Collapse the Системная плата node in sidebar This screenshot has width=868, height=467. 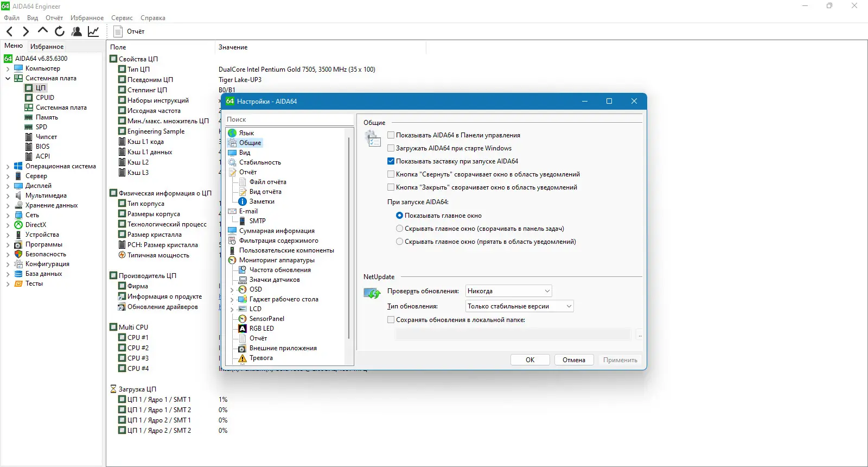[8, 79]
